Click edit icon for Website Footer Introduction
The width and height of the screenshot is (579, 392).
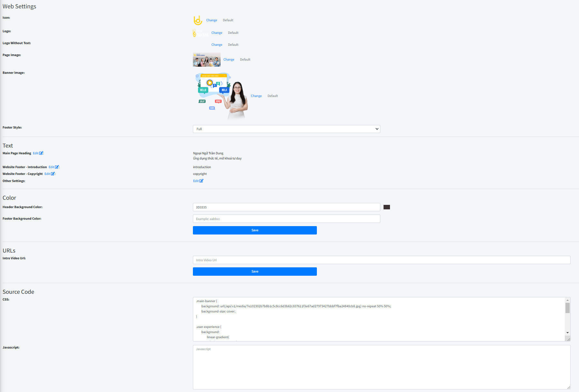point(57,167)
